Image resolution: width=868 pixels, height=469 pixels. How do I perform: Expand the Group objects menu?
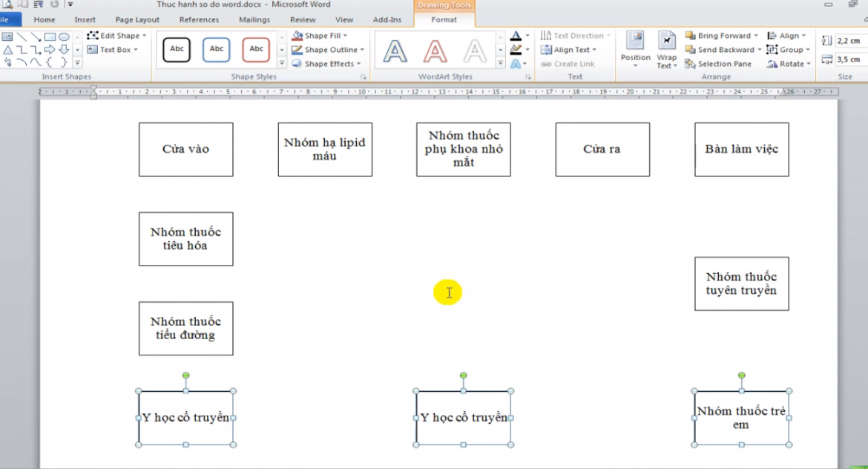807,50
